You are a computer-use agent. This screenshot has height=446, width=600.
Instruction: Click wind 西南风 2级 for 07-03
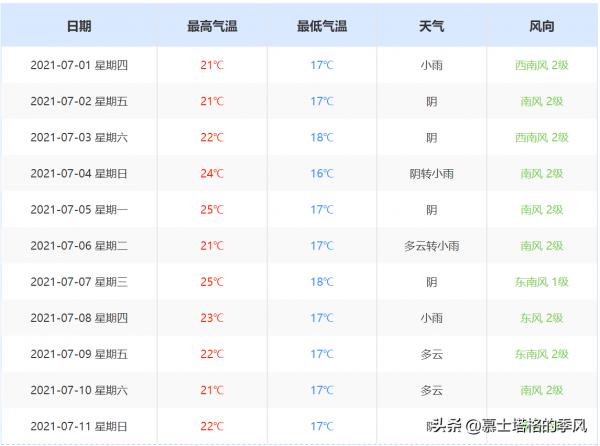[541, 137]
